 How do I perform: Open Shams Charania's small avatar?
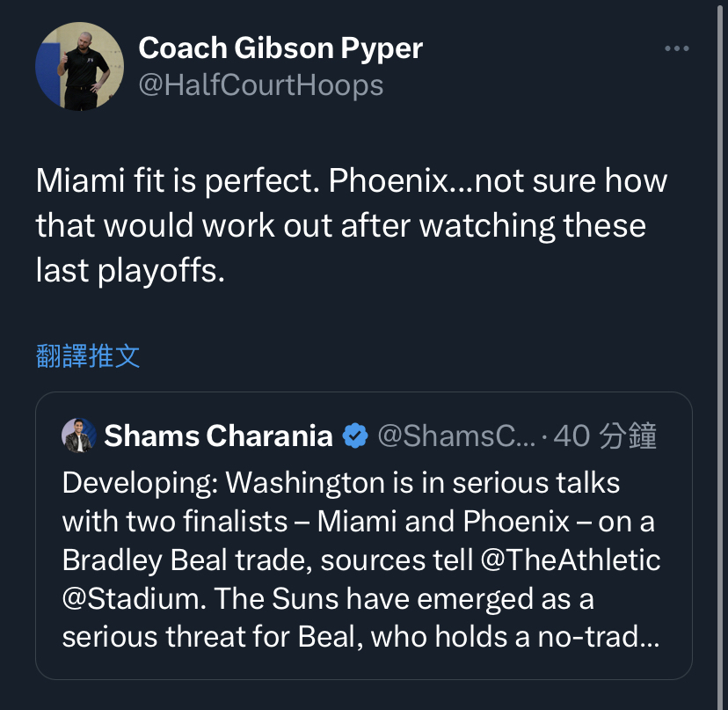79,436
